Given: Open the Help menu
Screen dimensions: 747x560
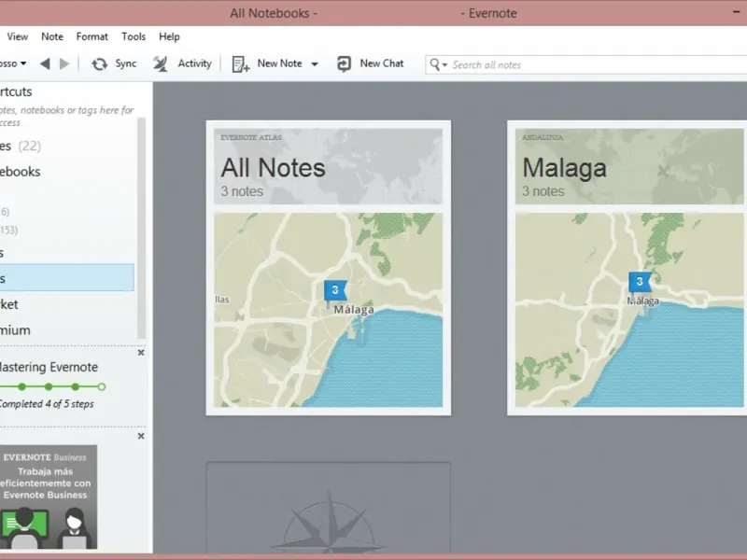Looking at the screenshot, I should (169, 36).
